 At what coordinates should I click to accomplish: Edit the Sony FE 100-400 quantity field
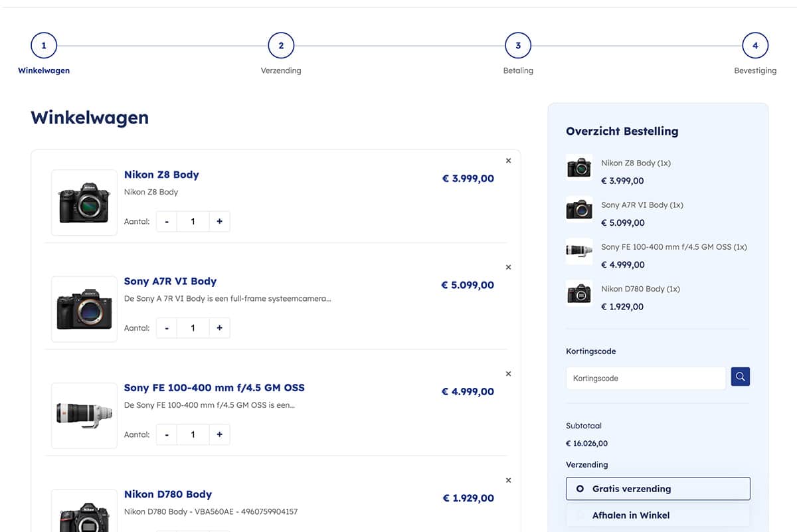click(193, 434)
